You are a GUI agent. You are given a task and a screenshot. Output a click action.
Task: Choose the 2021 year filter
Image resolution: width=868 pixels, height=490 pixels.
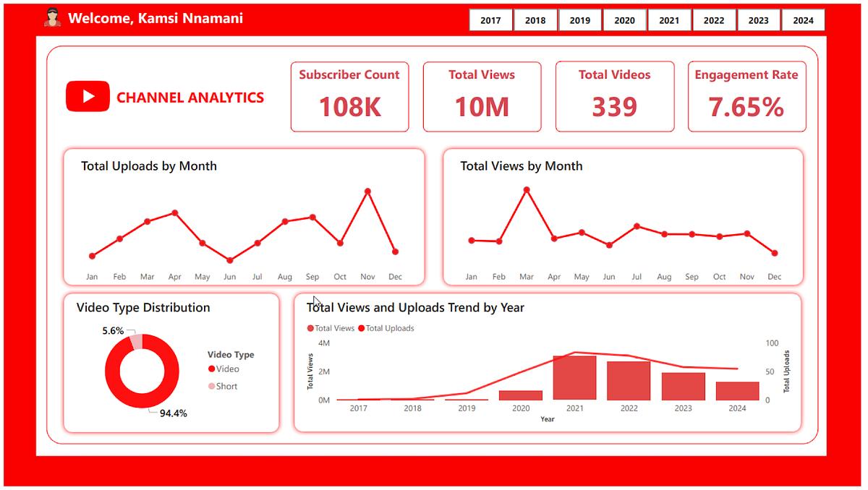[669, 20]
